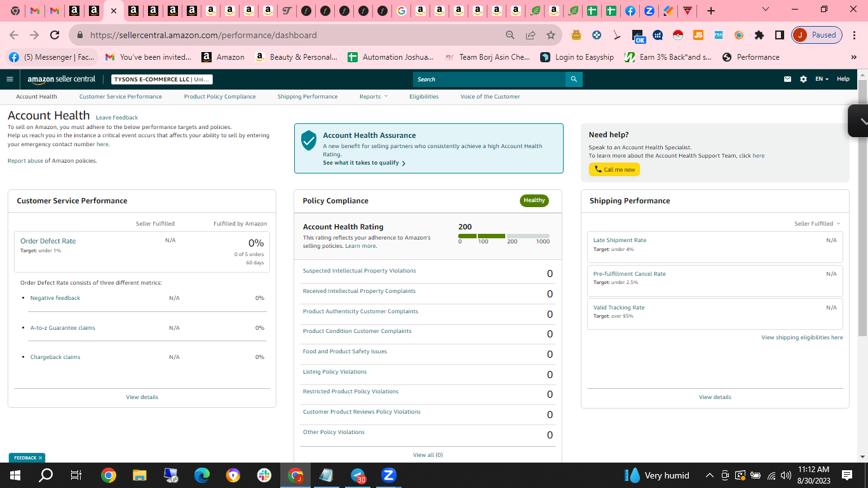Click Learn more under Account Health Rating
The height and width of the screenshot is (488, 868).
pyautogui.click(x=360, y=246)
